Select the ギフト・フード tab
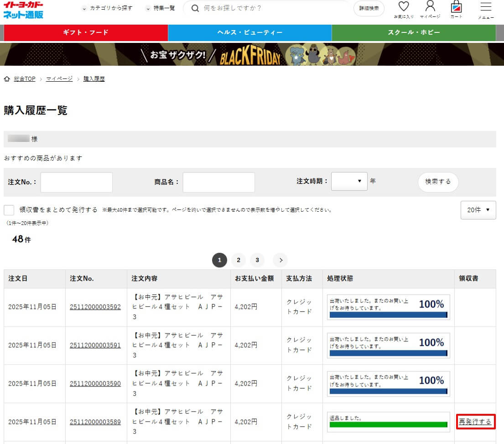This screenshot has height=444, width=504. coord(86,33)
